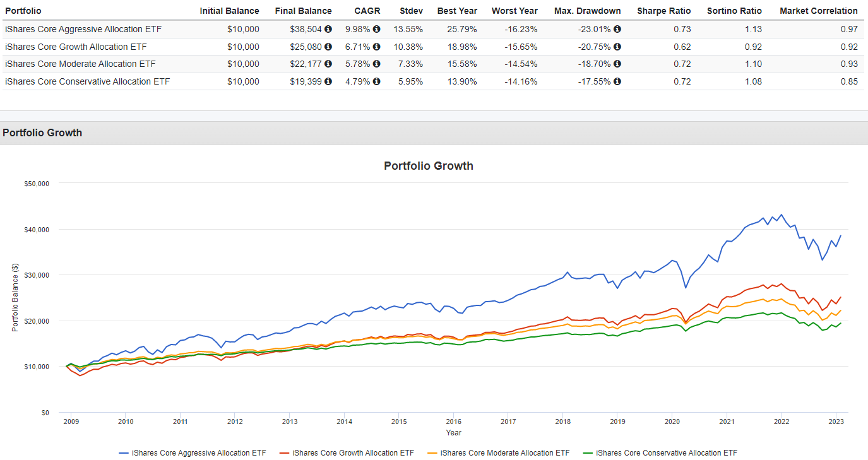Screen dimensions: 868x460
Task: View CAGR info icon for Moderate Allocation ETF
Action: coord(377,64)
